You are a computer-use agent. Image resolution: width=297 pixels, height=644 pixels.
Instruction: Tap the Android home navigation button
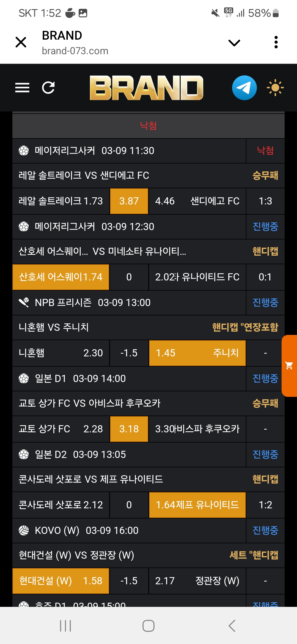tap(148, 626)
